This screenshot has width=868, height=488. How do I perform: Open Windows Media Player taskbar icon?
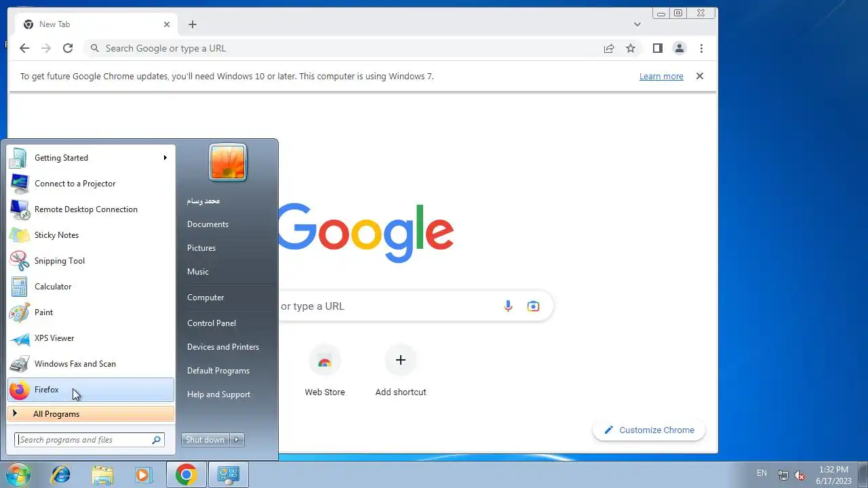point(143,475)
